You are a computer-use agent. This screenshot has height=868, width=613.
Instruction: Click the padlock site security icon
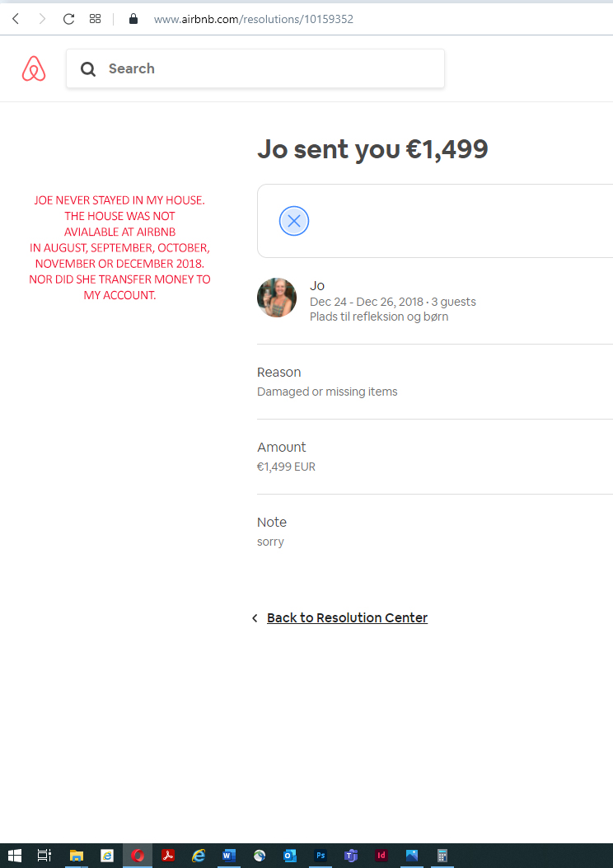[133, 18]
